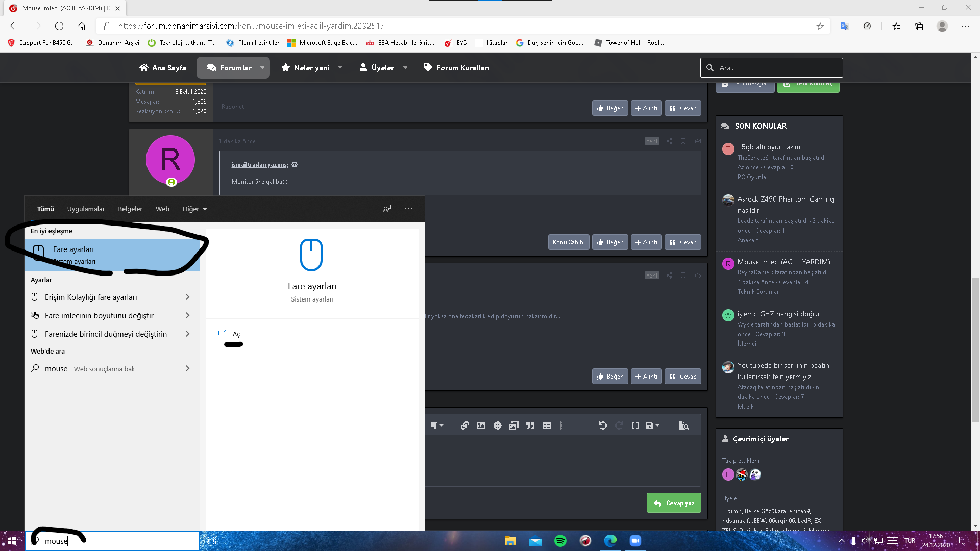This screenshot has height=551, width=980.
Task: Bookmark post #4 with bookmark icon
Action: (x=683, y=141)
